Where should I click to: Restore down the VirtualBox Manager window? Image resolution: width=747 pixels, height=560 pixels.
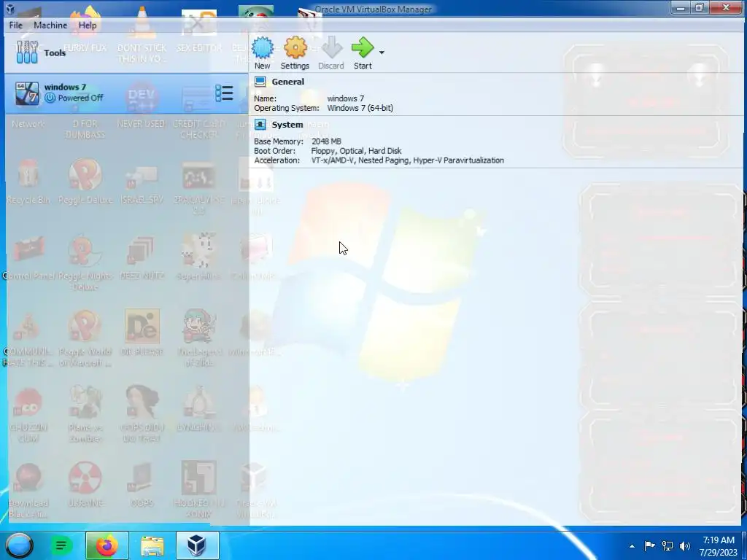tap(700, 8)
